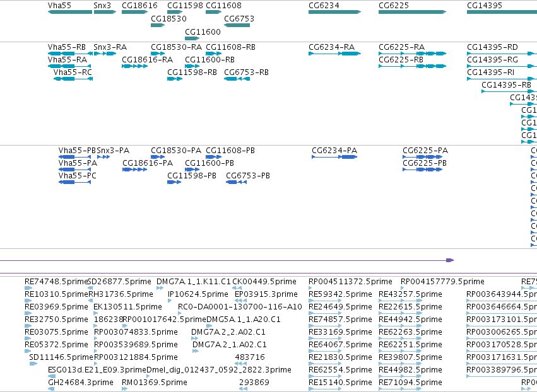Click the CG11598 gene label
Image resolution: width=537 pixels, height=392 pixels.
(185, 6)
